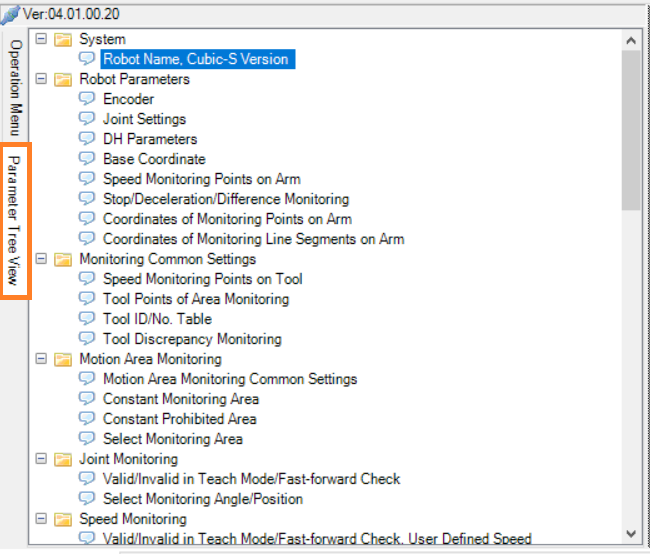The image size is (650, 554).
Task: Click bubble icon beside Coordinates of Monitoring Points on Arm
Action: coord(87,219)
